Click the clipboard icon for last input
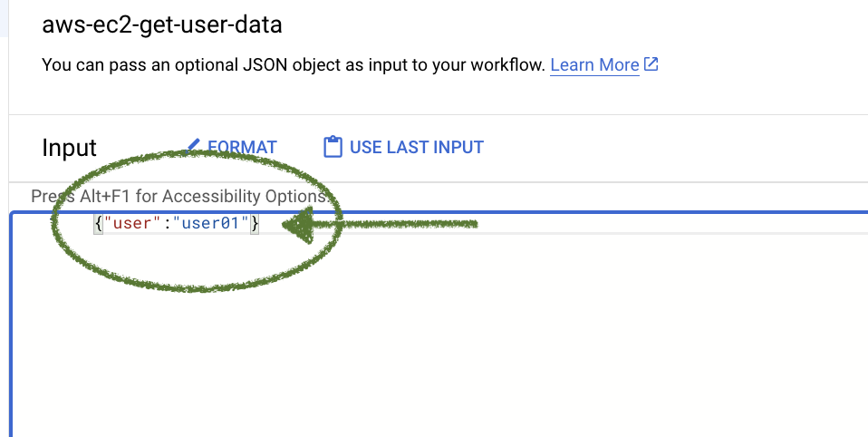The image size is (868, 437). click(333, 147)
